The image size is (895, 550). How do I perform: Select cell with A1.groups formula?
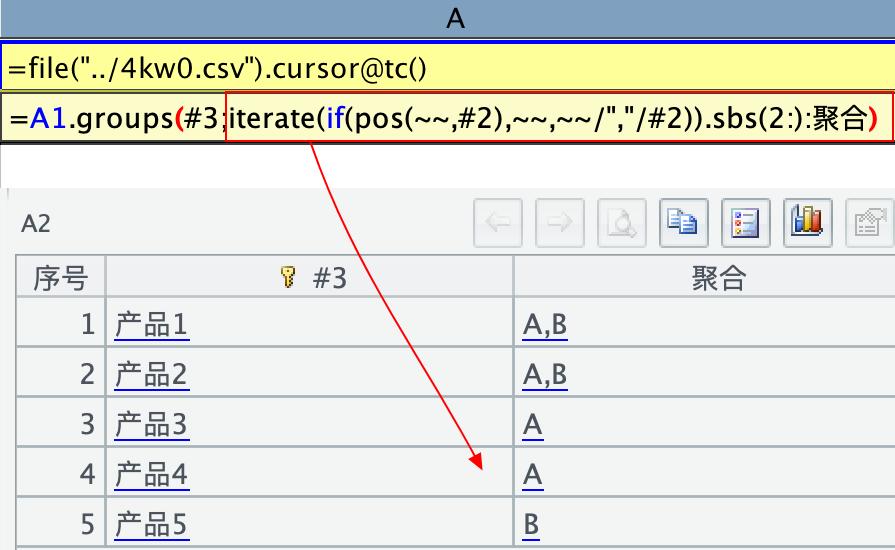448,118
